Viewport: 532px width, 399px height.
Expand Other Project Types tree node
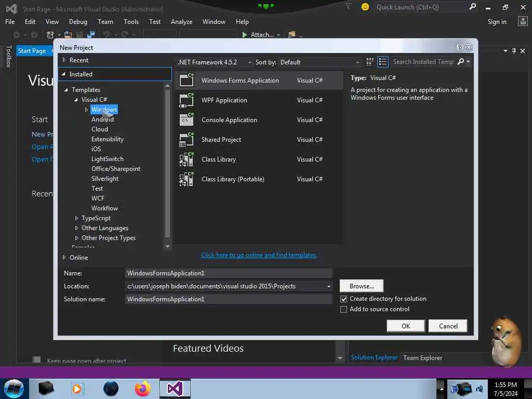point(77,238)
